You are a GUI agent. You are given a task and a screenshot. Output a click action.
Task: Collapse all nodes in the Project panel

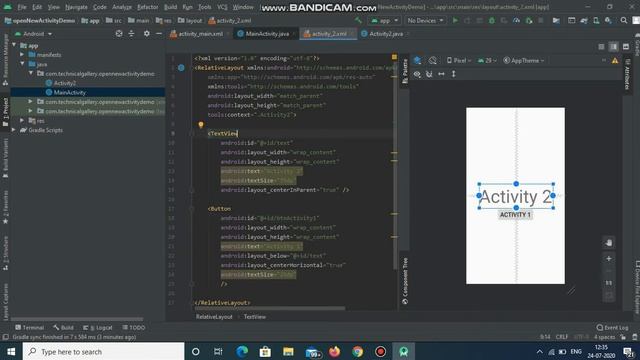coord(131,34)
